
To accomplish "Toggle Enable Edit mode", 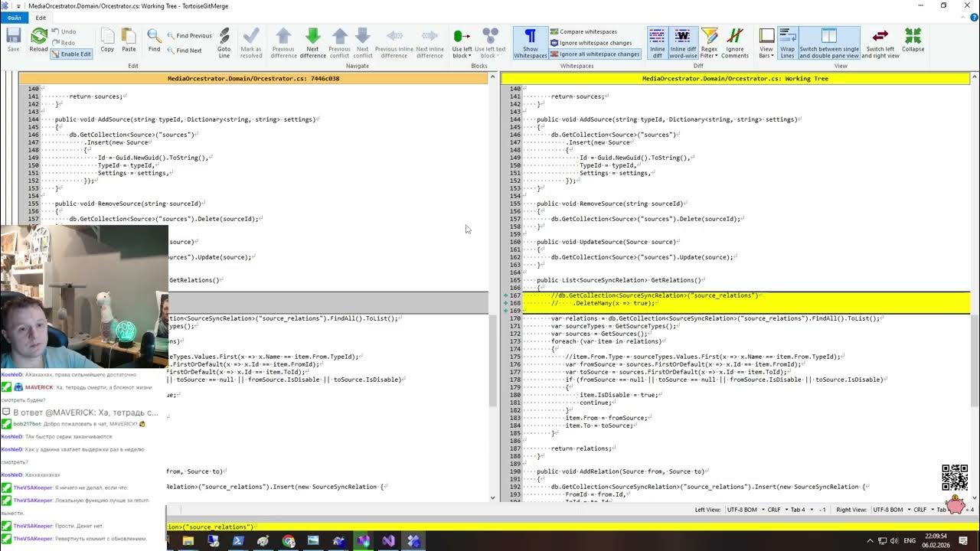I will (x=71, y=54).
